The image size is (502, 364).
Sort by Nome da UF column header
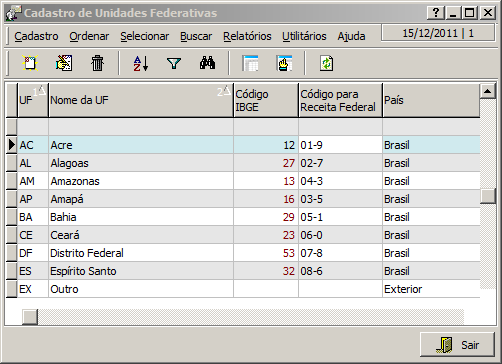pyautogui.click(x=141, y=100)
